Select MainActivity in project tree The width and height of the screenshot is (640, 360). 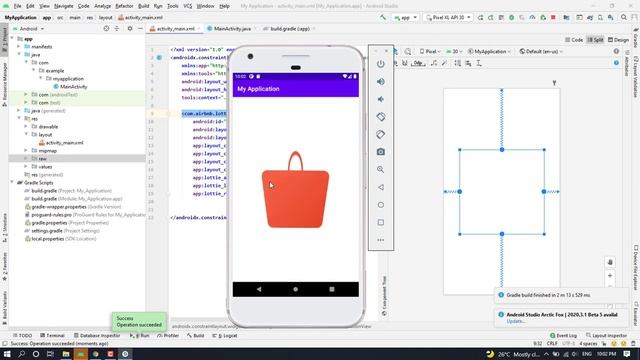pos(73,87)
